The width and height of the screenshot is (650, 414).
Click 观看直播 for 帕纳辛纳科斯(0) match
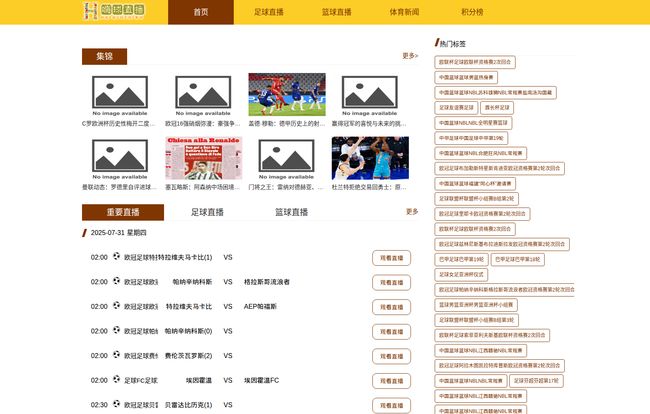(x=391, y=332)
